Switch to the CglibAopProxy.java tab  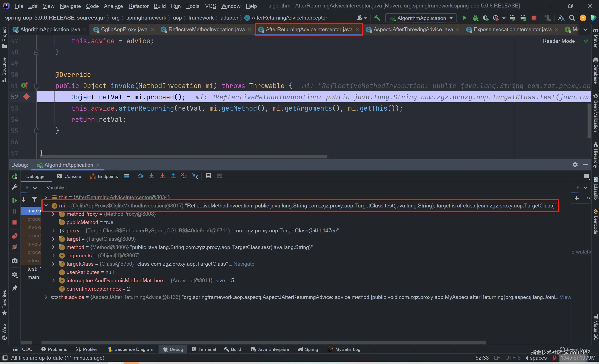pos(124,29)
